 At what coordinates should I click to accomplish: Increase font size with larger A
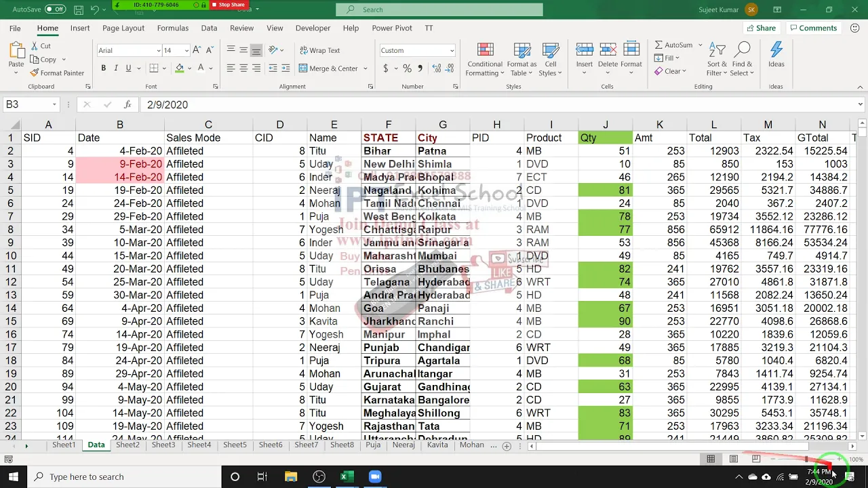[196, 50]
